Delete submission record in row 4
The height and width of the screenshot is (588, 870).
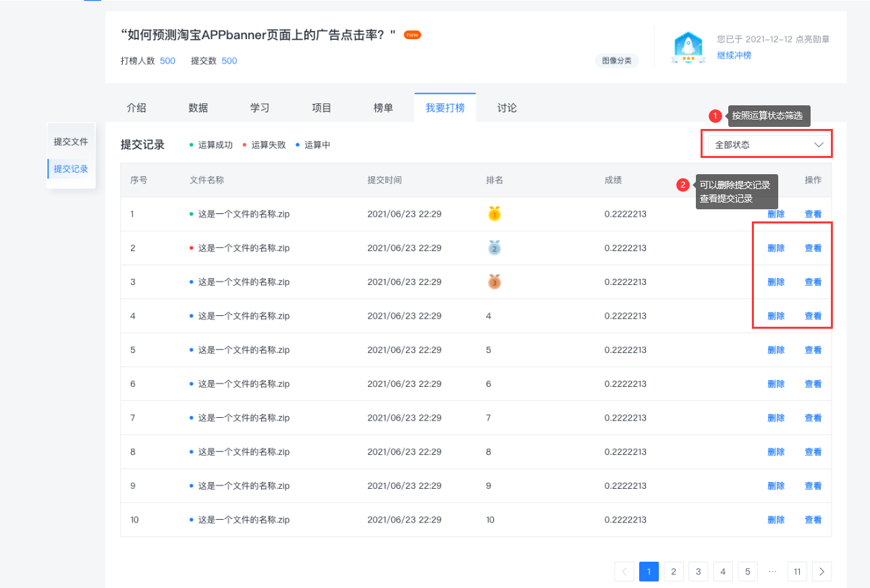[776, 316]
